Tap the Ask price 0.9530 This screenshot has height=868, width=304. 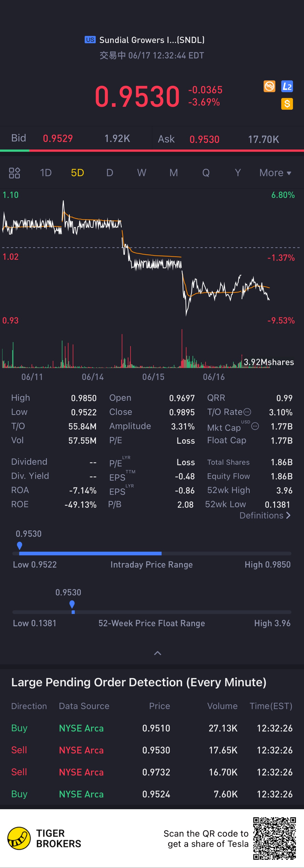205,139
